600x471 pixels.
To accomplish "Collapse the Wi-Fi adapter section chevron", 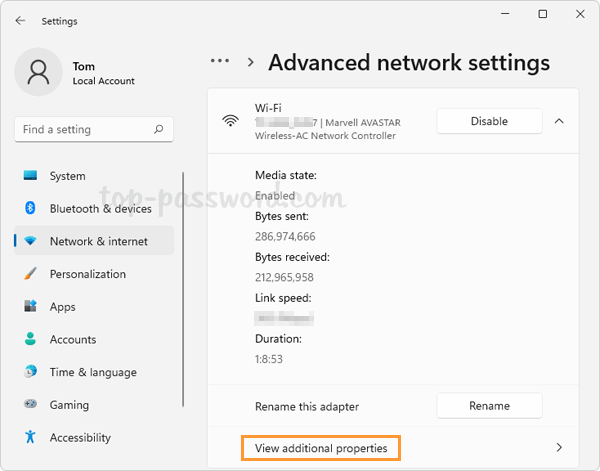I will point(558,121).
